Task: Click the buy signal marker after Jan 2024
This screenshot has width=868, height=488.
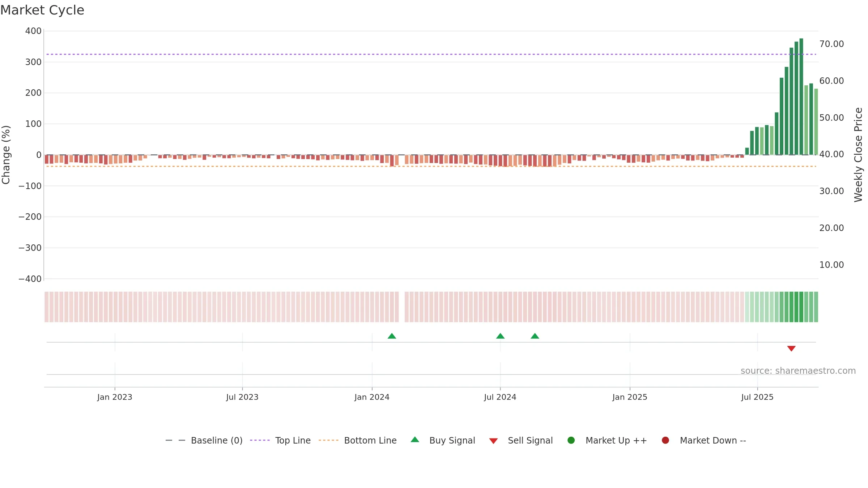Action: (x=392, y=336)
